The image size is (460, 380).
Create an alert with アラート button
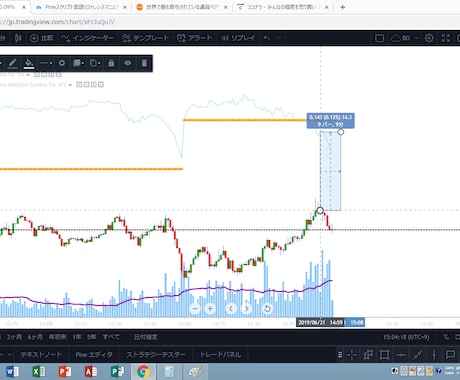[194, 38]
